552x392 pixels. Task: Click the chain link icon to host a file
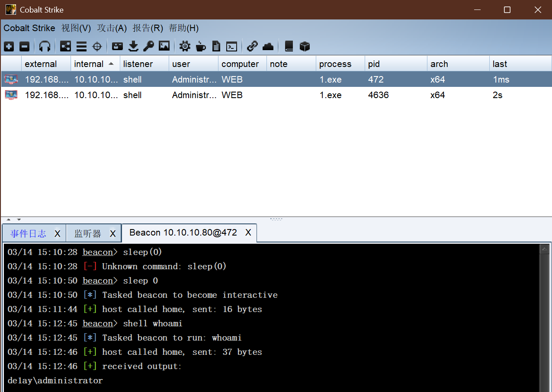[252, 46]
